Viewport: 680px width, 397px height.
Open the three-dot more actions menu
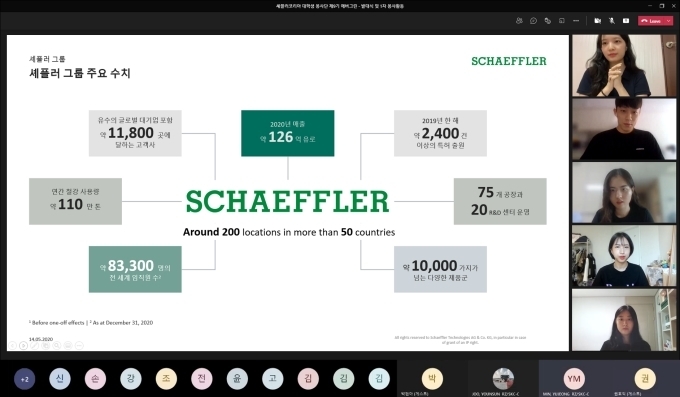click(x=576, y=21)
